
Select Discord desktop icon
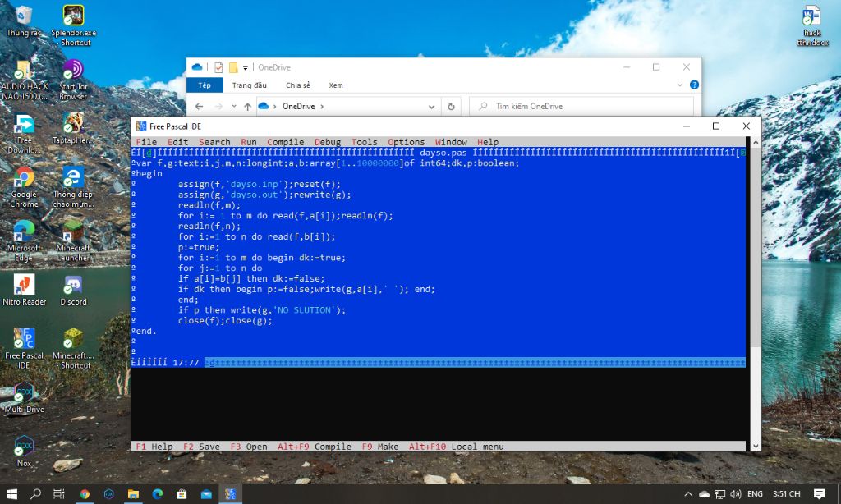click(73, 290)
